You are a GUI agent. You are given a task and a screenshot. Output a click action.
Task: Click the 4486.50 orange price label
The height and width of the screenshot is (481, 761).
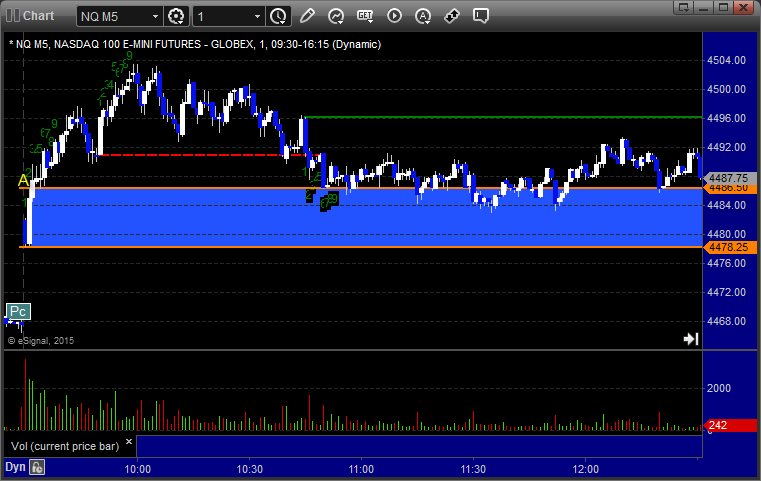click(x=728, y=189)
